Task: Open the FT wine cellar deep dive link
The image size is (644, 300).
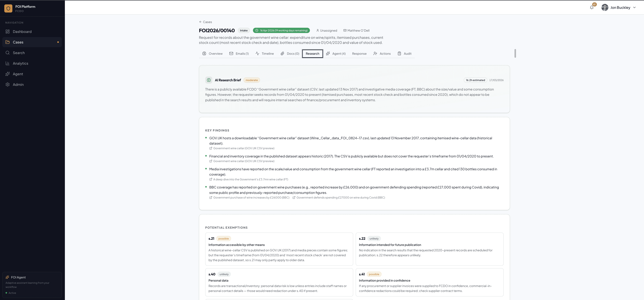Action: [x=250, y=179]
